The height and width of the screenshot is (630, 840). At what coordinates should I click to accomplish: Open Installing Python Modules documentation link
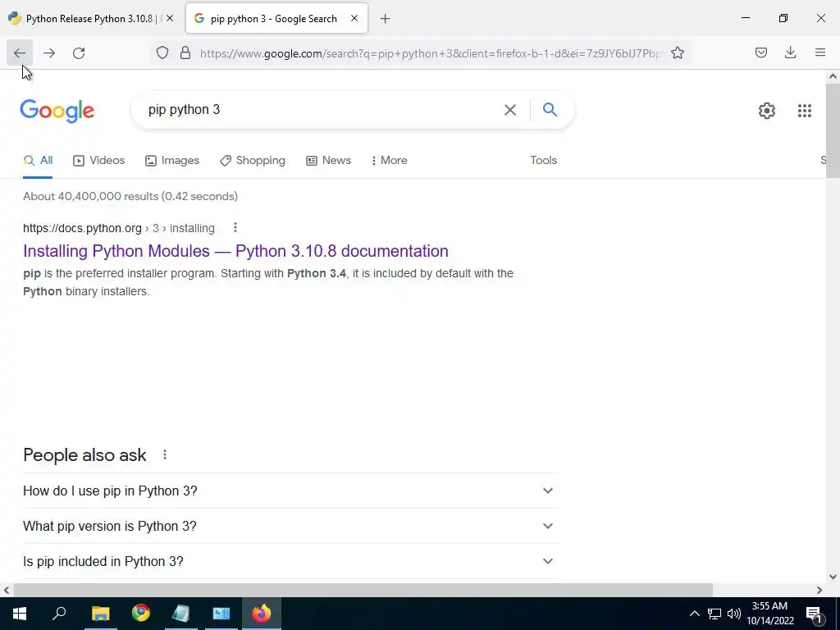click(x=235, y=251)
